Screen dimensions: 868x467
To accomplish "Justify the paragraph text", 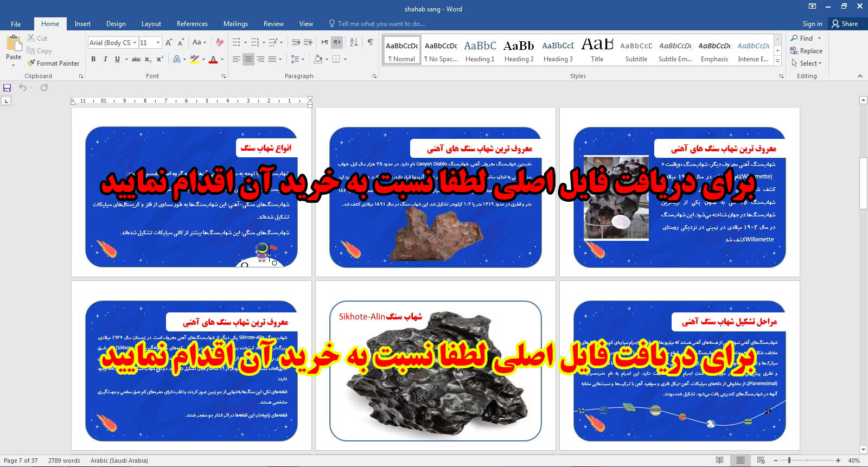I will [272, 59].
